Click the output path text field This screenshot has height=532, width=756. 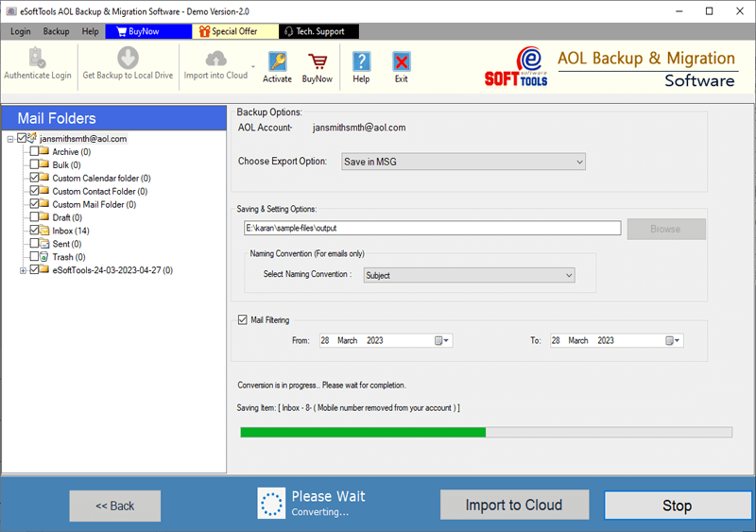pos(432,228)
